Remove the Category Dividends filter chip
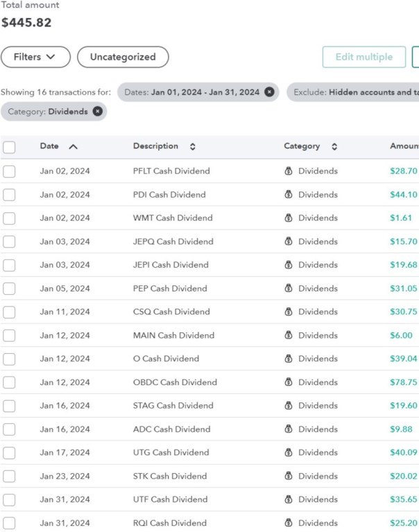 pos(98,111)
